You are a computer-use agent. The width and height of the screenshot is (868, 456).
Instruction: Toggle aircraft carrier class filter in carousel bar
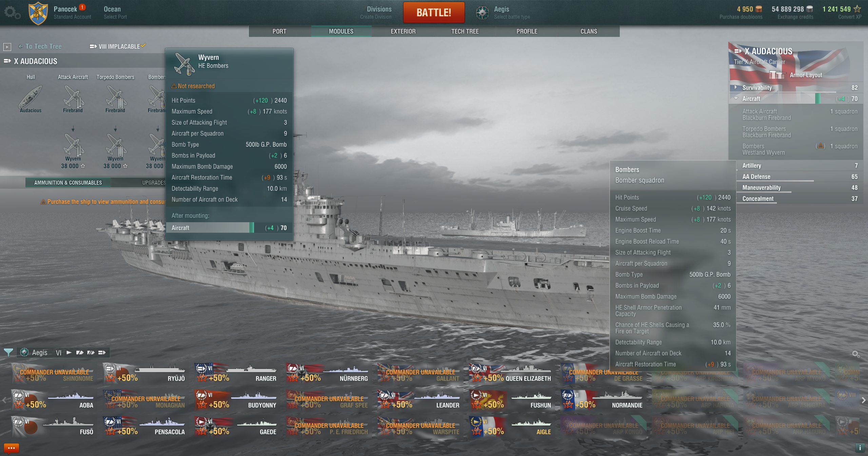102,353
